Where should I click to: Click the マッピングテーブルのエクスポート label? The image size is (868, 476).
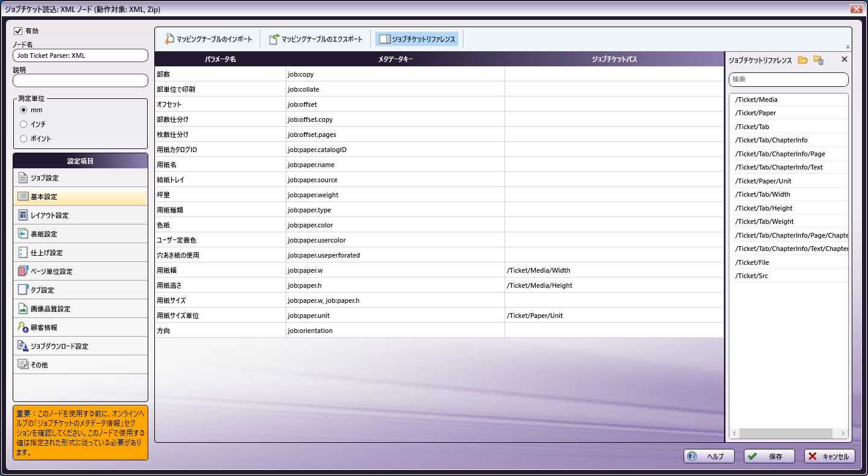[x=322, y=39]
